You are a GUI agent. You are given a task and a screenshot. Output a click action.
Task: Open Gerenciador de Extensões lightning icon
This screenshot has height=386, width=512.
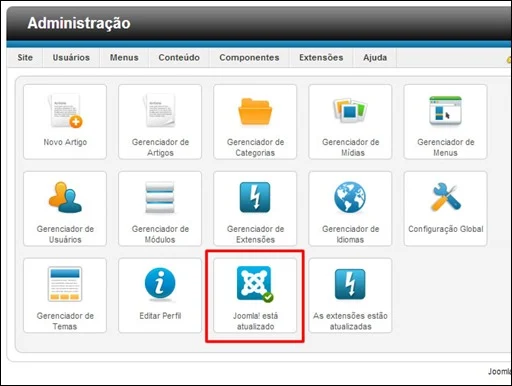coord(255,197)
